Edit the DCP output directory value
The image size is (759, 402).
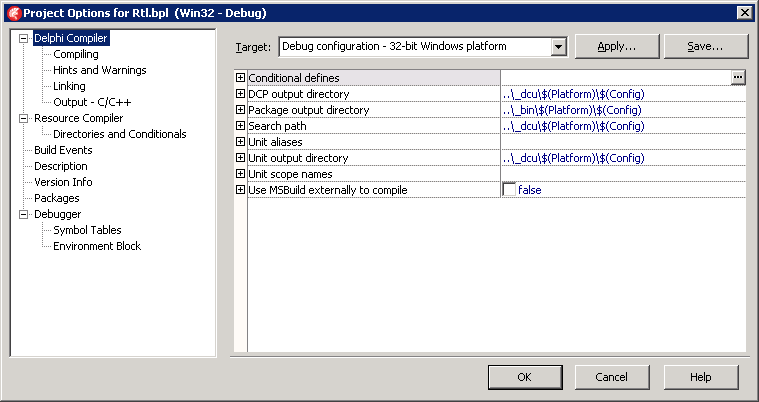(x=623, y=94)
